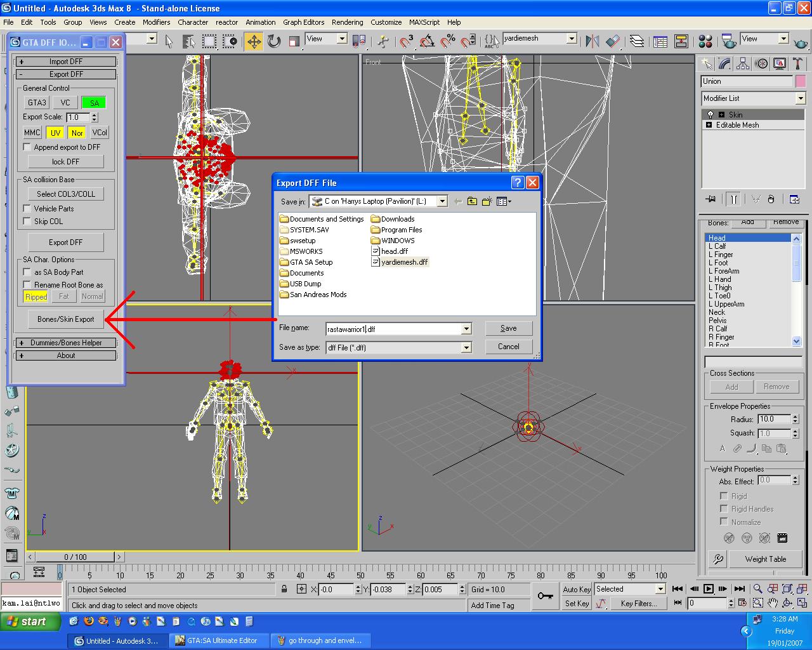
Task: Check Append export to DFF
Action: [x=27, y=147]
